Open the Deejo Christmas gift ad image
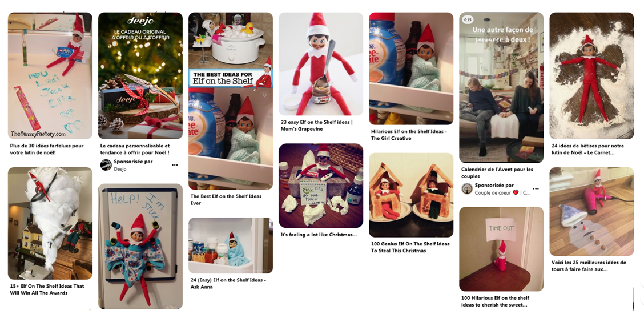 coord(140,75)
